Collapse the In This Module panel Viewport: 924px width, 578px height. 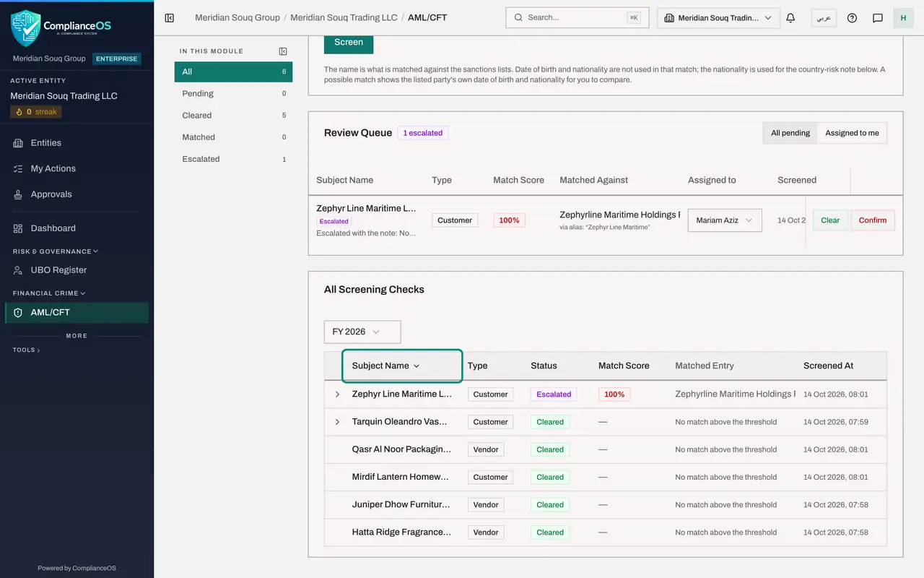pyautogui.click(x=283, y=51)
